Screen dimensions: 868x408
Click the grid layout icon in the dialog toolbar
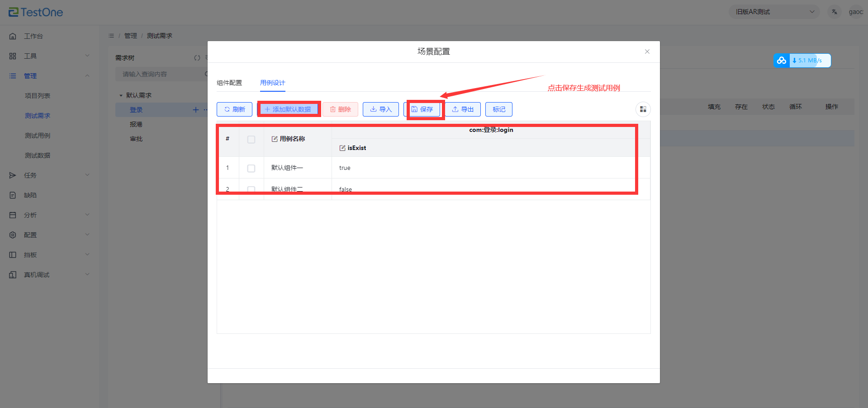(643, 109)
